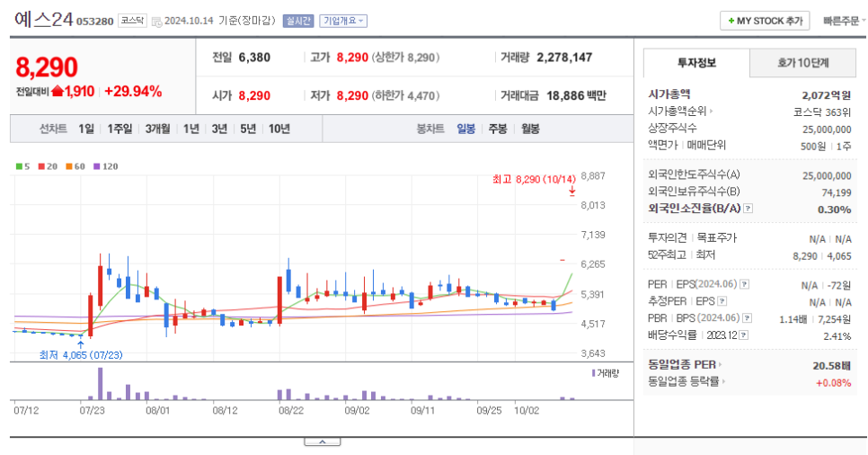Click the 코스닥 market label
The height and width of the screenshot is (455, 868).
coord(132,21)
